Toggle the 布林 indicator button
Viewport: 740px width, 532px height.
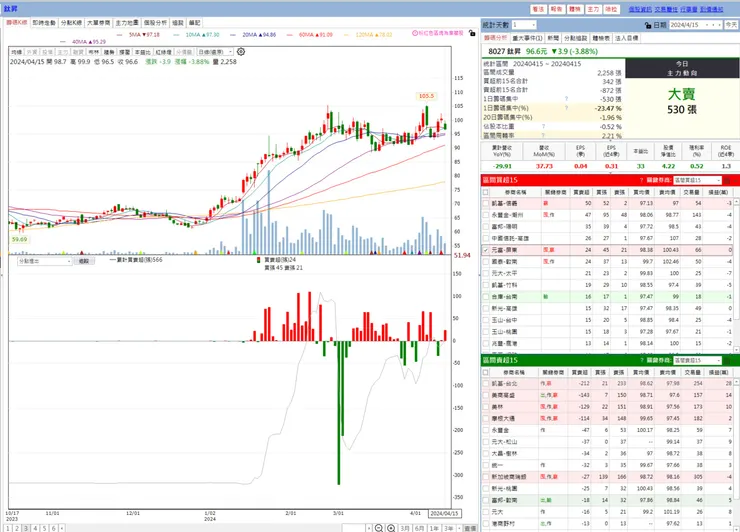94,52
